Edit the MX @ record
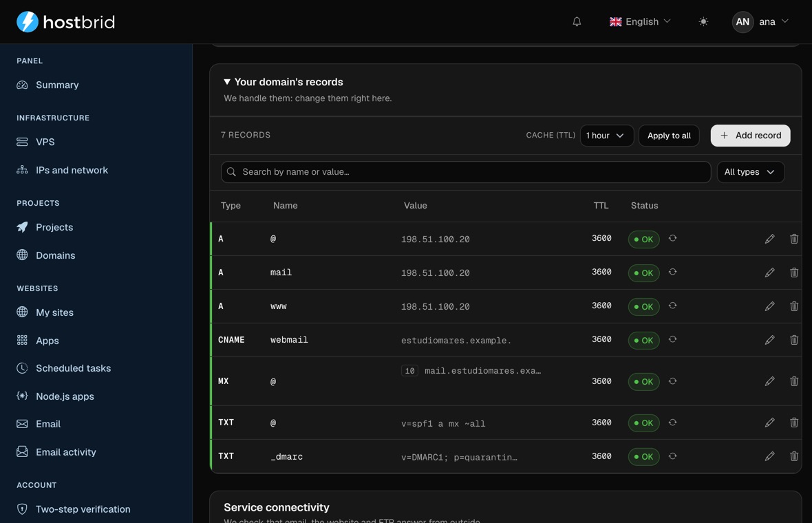This screenshot has width=812, height=523. tap(769, 381)
